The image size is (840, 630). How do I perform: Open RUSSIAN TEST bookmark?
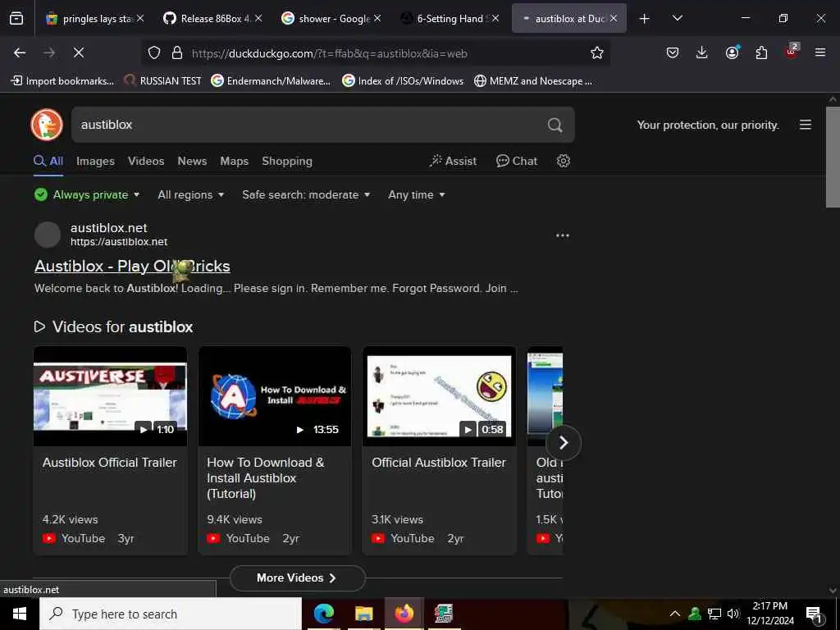point(163,81)
